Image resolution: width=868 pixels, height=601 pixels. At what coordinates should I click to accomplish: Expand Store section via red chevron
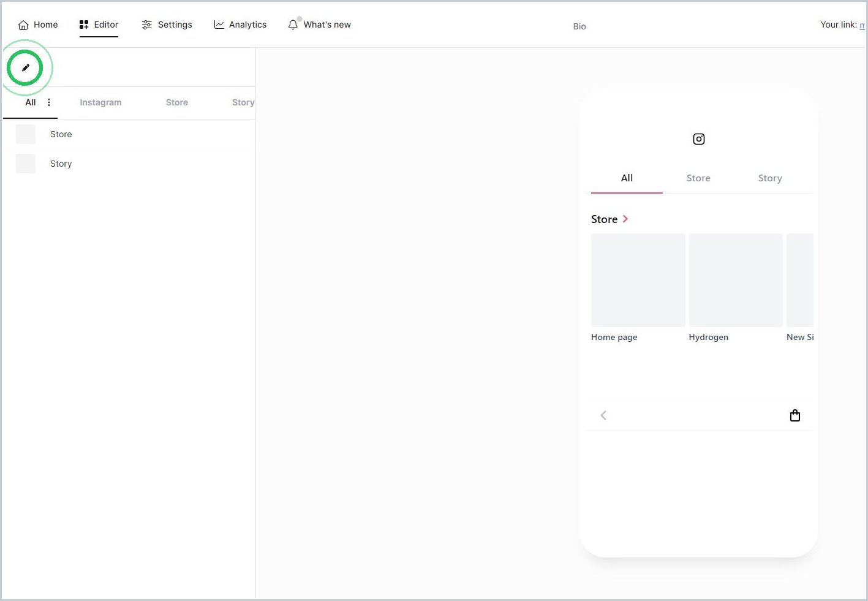coord(625,219)
